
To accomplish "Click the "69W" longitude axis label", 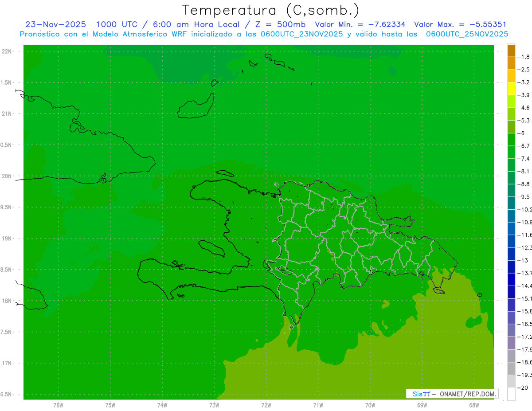I will [422, 405].
